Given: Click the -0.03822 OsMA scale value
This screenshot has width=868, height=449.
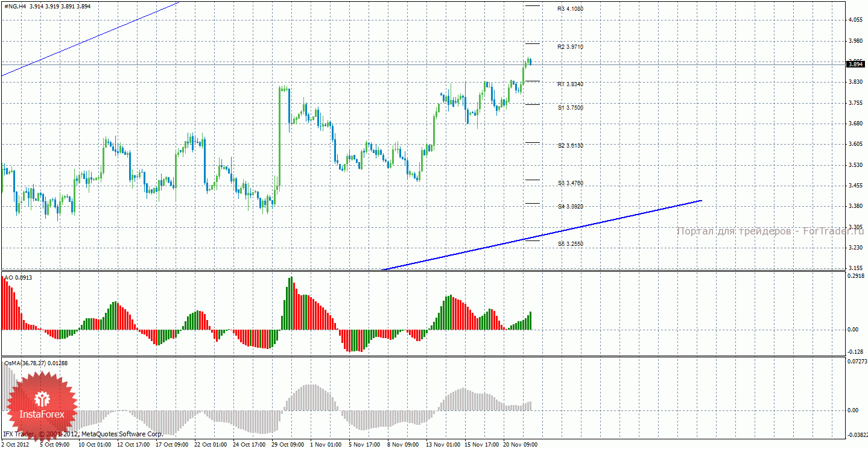Looking at the screenshot, I should pyautogui.click(x=858, y=435).
